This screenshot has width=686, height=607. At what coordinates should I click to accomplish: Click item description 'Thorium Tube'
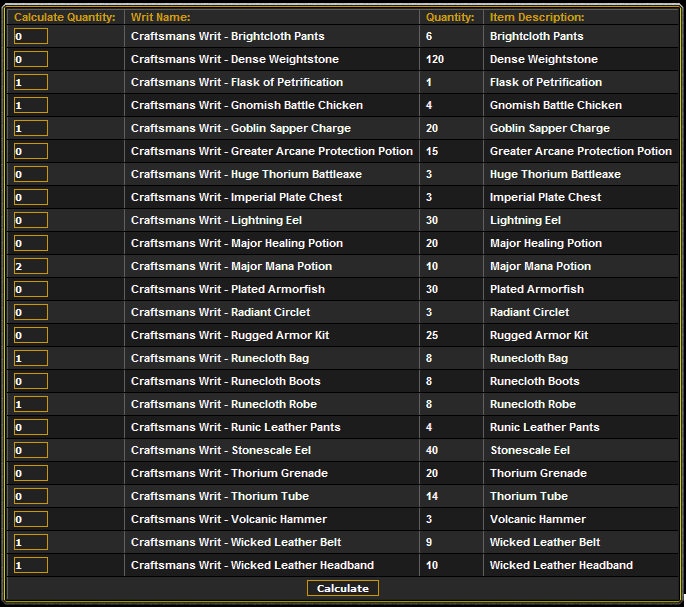(529, 496)
